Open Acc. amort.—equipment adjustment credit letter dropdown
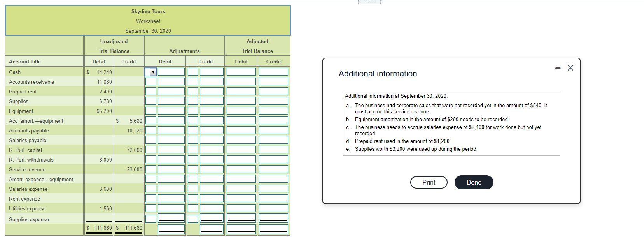The image size is (644, 238). pyautogui.click(x=193, y=120)
